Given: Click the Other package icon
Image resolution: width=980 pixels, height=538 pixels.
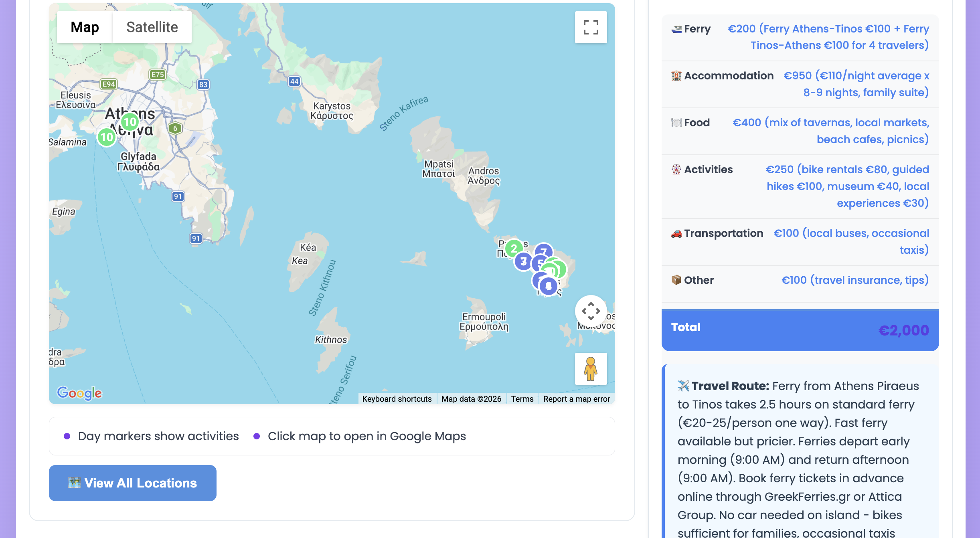Looking at the screenshot, I should 676,280.
